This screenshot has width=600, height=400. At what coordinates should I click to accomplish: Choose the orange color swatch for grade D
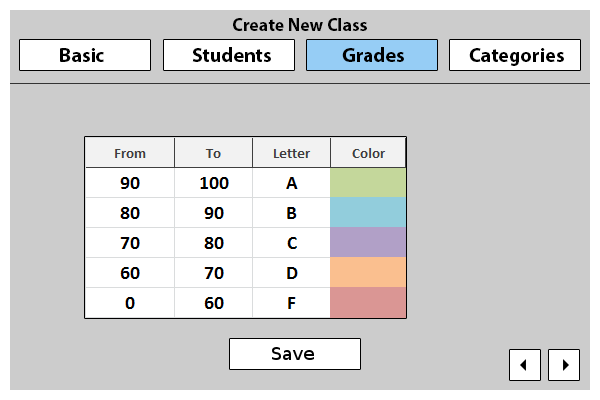pyautogui.click(x=368, y=273)
